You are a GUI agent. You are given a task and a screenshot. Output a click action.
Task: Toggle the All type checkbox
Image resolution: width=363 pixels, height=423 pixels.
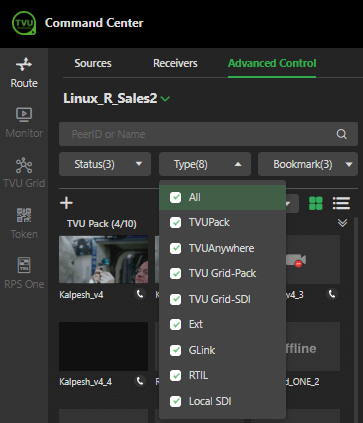pyautogui.click(x=175, y=197)
